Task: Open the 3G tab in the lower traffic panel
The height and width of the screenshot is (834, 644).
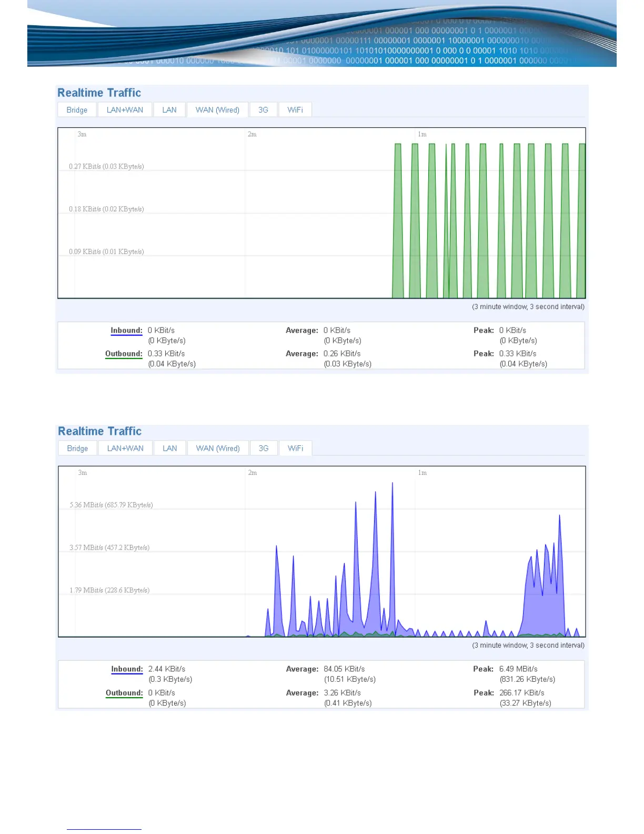Action: [x=264, y=449]
